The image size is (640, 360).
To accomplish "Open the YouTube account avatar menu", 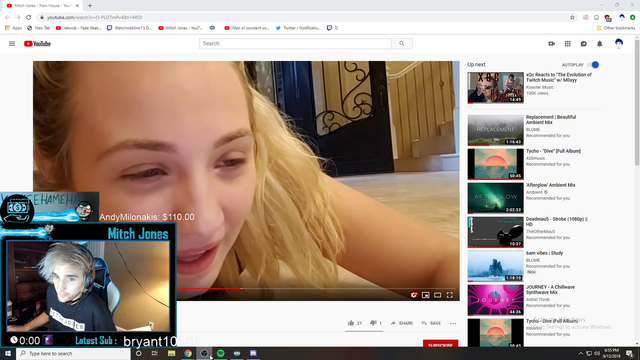I will point(619,44).
